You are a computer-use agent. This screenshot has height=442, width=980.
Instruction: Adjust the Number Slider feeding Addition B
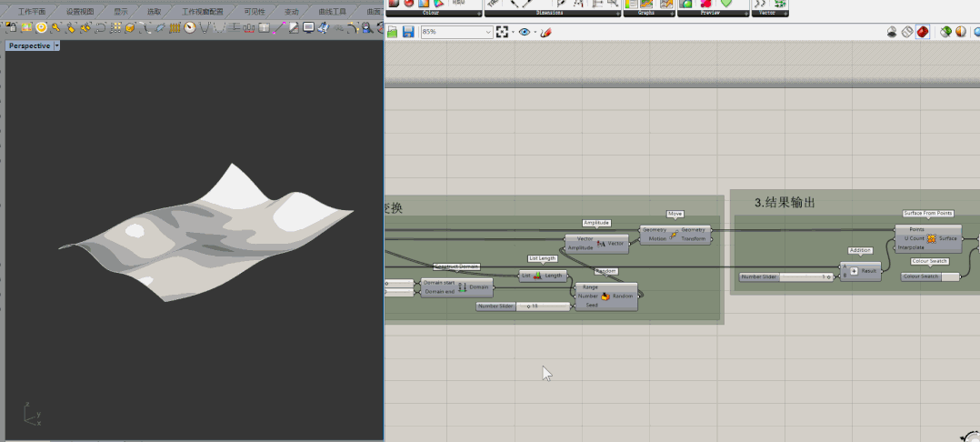[x=787, y=276]
